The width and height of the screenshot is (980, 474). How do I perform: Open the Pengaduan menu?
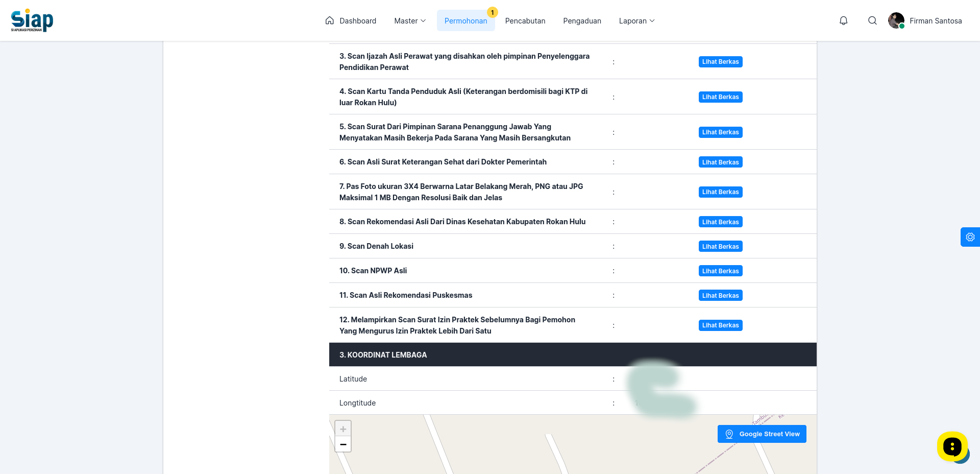click(582, 21)
